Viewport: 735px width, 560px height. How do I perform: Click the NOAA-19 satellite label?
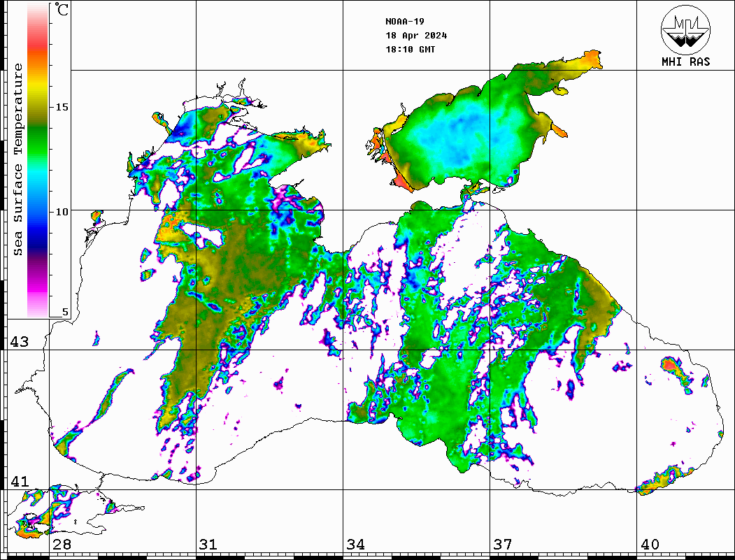coord(404,22)
